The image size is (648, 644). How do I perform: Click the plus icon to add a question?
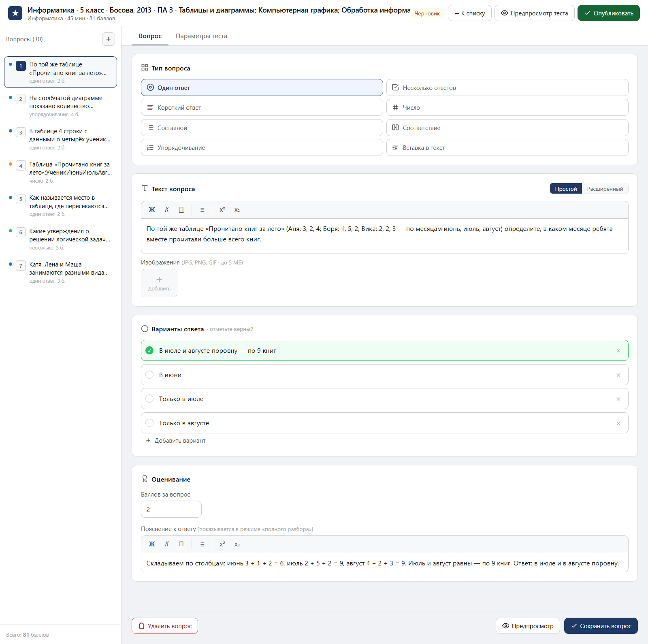click(x=108, y=39)
